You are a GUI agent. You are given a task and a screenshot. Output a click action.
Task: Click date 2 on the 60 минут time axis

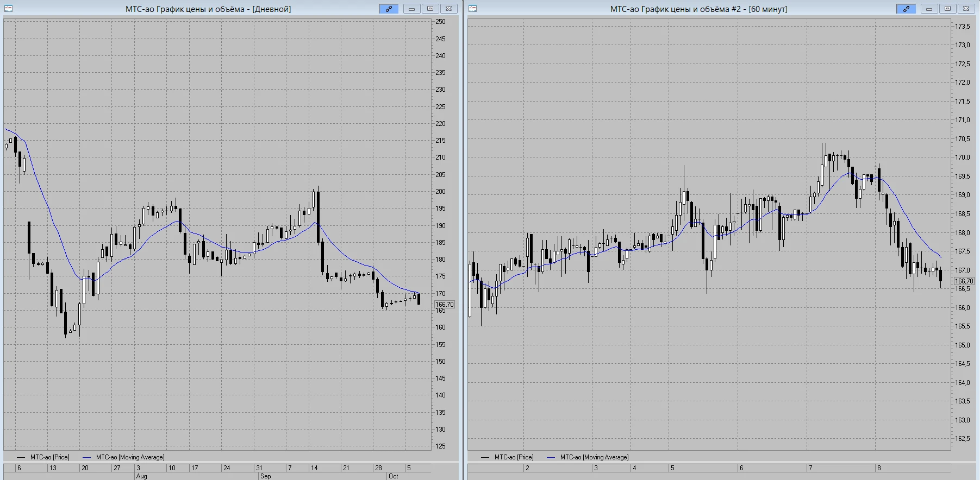pyautogui.click(x=527, y=468)
